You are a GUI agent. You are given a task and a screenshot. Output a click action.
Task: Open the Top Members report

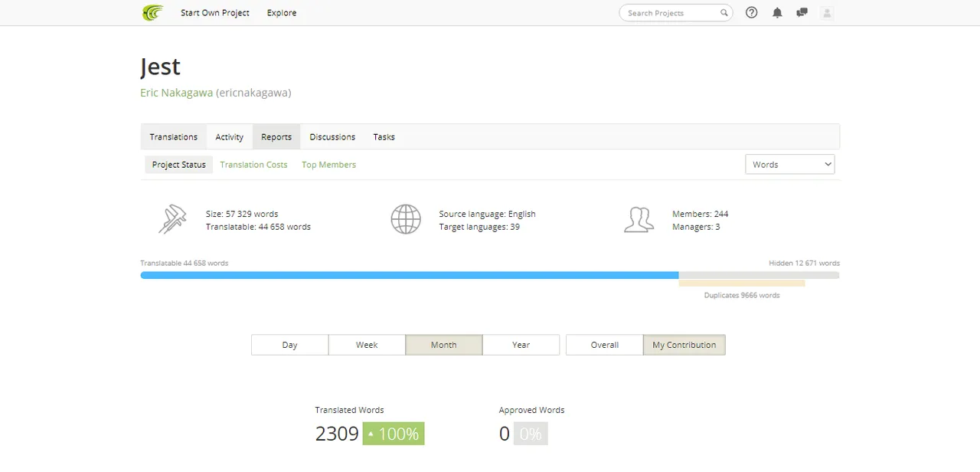click(328, 165)
